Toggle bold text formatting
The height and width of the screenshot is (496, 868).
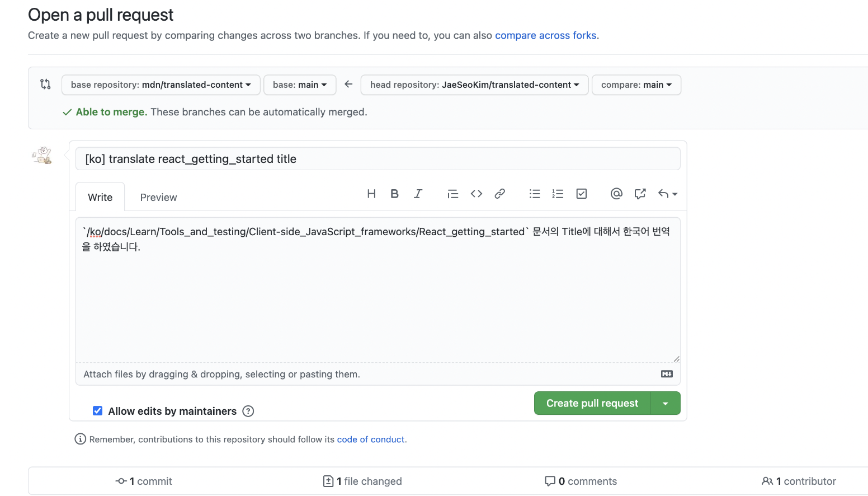[x=394, y=194]
